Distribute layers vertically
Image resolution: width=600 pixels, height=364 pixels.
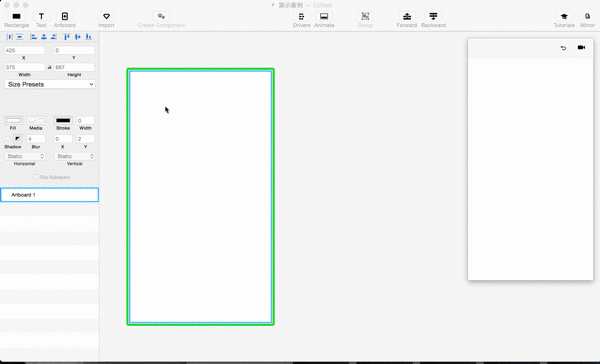click(20, 37)
